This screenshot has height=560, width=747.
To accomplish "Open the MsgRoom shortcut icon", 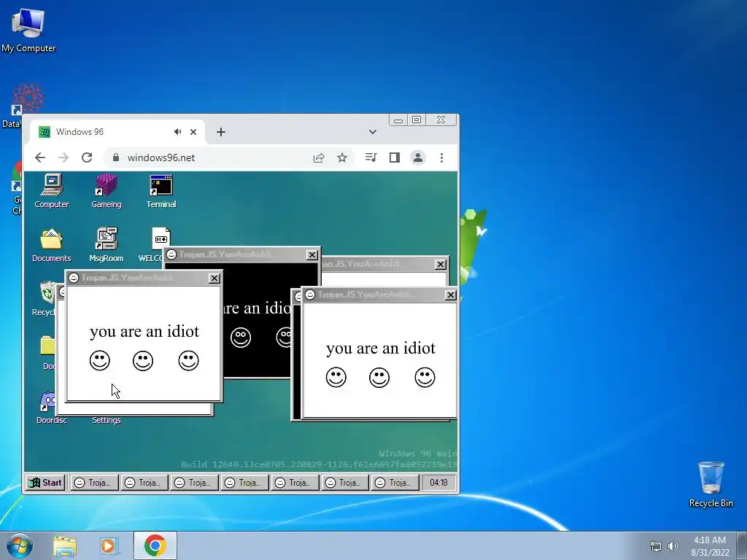I will point(107,245).
